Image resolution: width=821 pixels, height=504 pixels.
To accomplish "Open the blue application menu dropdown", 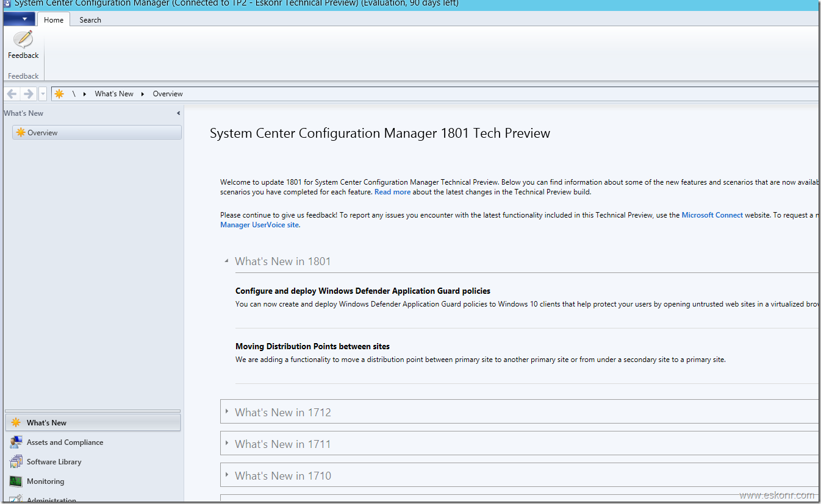I will (x=19, y=20).
